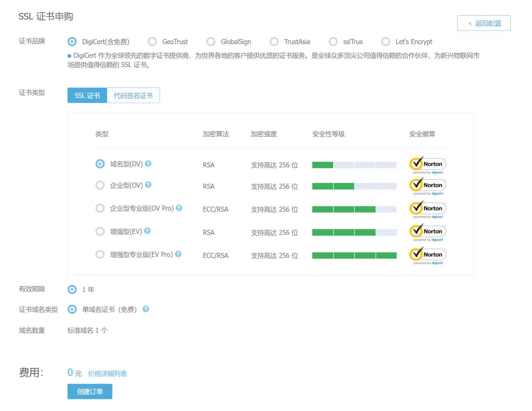Click help icon beside 企业型(OV)
The width and height of the screenshot is (532, 411).
tap(148, 185)
